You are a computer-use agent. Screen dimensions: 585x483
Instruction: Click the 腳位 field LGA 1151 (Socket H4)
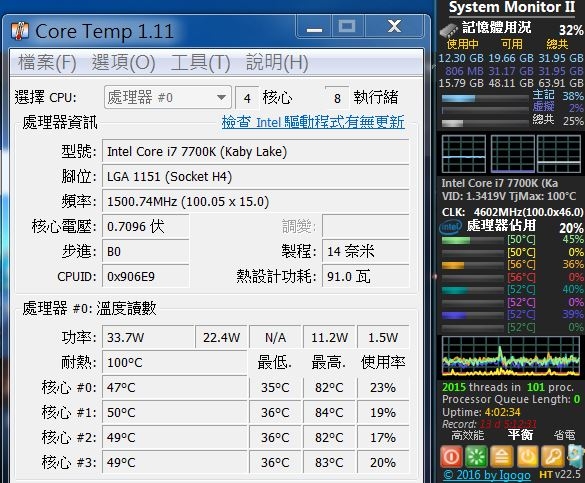click(x=256, y=176)
